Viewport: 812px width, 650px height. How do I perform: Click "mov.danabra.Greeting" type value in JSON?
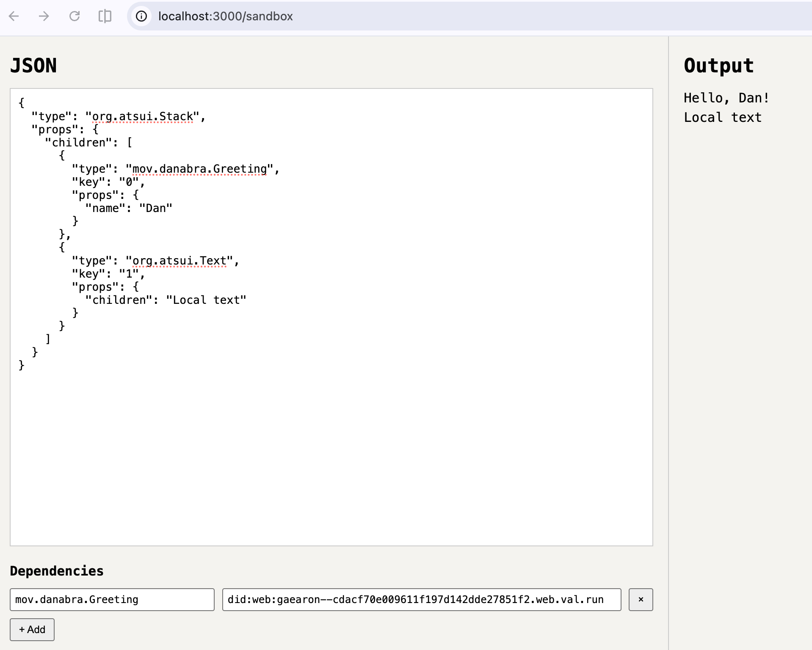(x=199, y=169)
